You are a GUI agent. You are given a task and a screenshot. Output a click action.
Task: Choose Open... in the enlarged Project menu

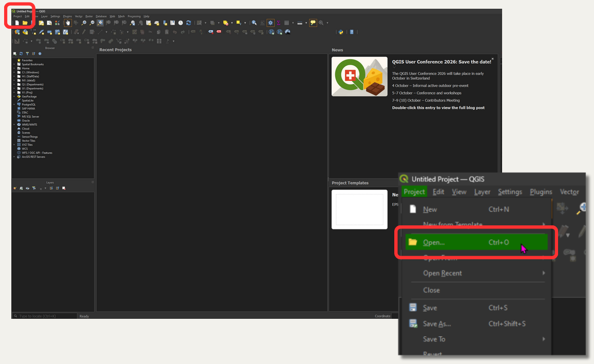pyautogui.click(x=476, y=242)
